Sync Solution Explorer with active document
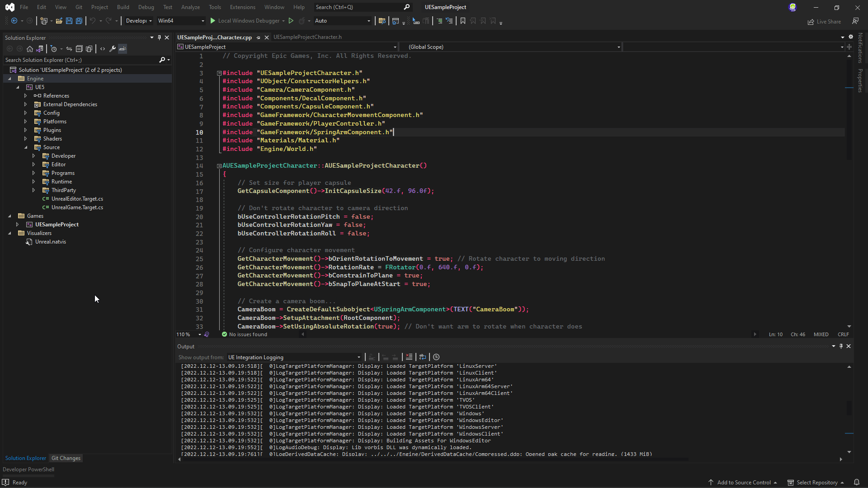Image resolution: width=868 pixels, height=488 pixels. click(69, 49)
